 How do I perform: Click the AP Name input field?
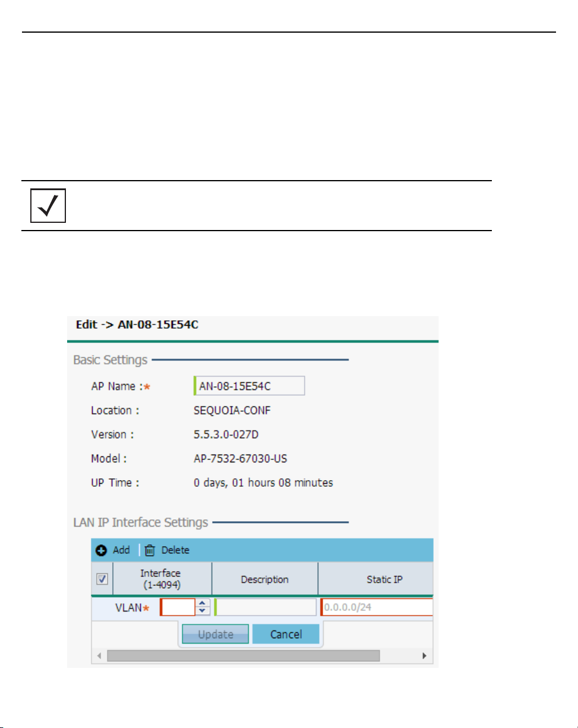pyautogui.click(x=249, y=386)
